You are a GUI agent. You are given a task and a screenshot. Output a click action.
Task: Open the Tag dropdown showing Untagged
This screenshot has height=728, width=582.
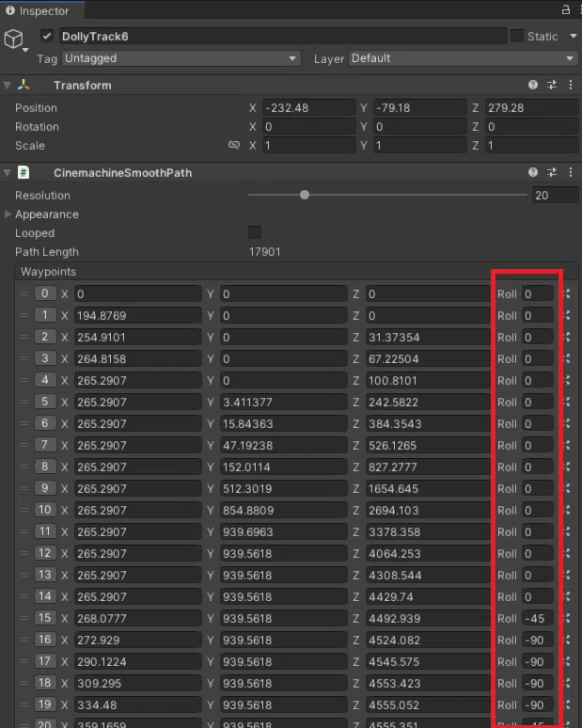pos(181,58)
